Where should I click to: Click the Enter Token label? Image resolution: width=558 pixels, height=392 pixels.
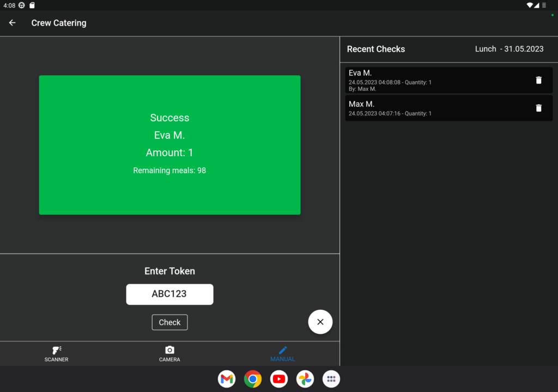[x=170, y=271]
